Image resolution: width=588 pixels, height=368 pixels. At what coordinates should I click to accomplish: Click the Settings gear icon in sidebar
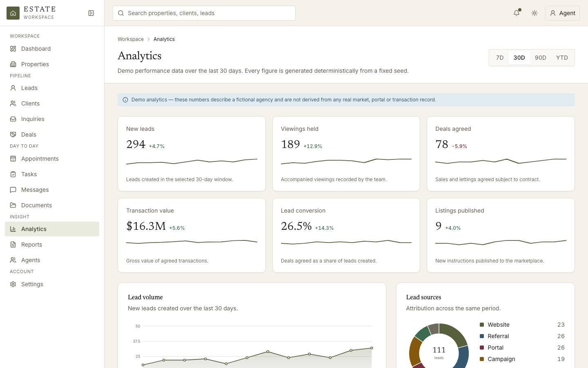coord(13,284)
